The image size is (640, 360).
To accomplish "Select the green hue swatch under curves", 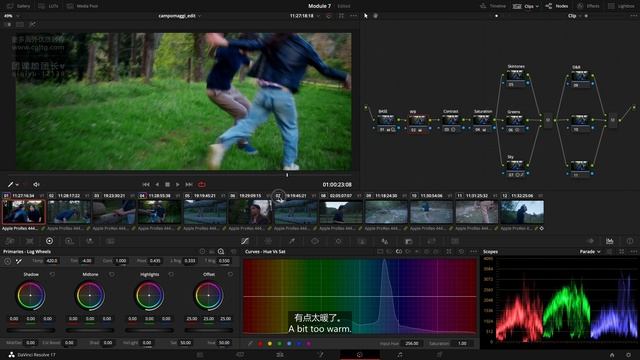I will click(280, 344).
